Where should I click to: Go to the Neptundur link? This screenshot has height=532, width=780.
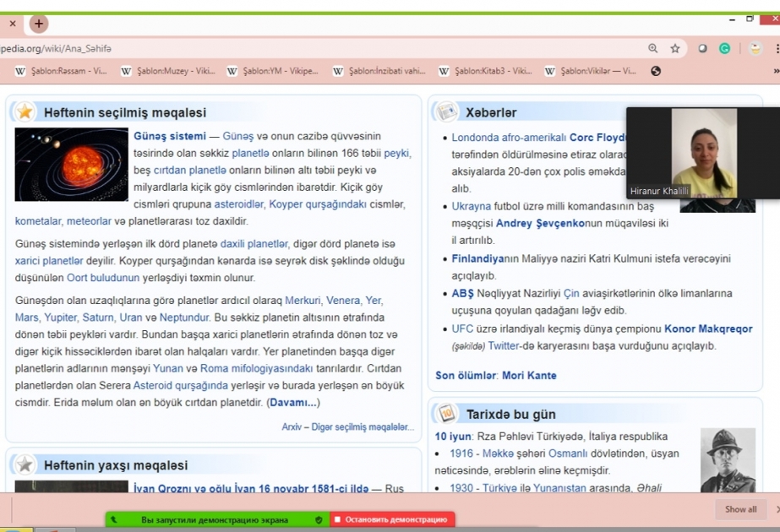pos(184,318)
